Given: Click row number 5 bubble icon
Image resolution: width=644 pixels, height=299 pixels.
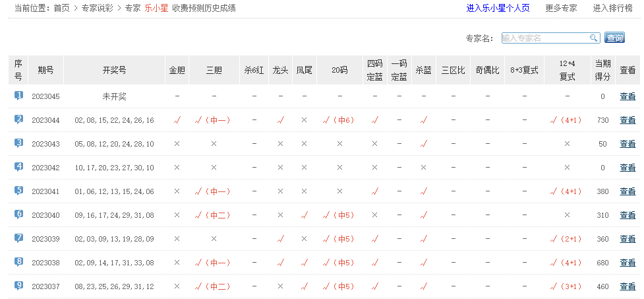Looking at the screenshot, I should point(18,191).
